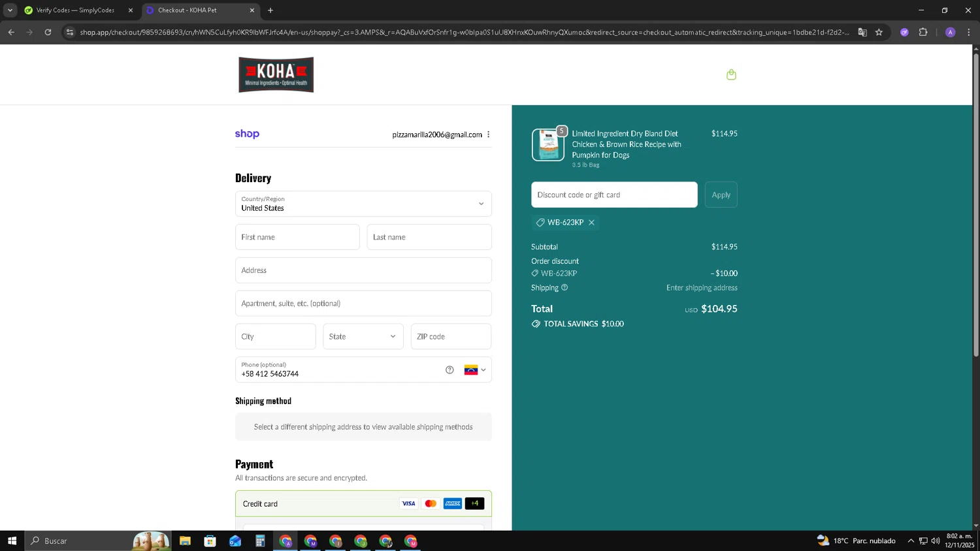Show more card brands (+4)
The width and height of the screenshot is (980, 551).
pos(474,503)
